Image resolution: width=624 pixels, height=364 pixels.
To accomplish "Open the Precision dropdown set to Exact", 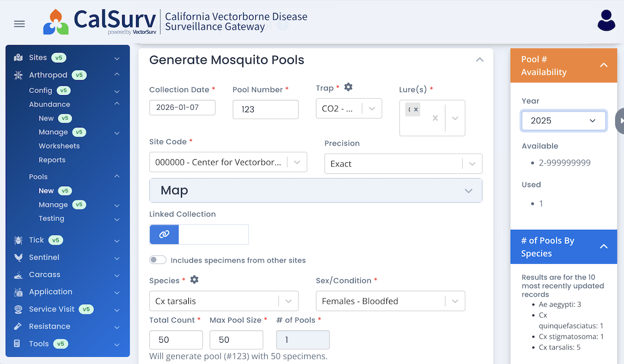I will [x=403, y=164].
